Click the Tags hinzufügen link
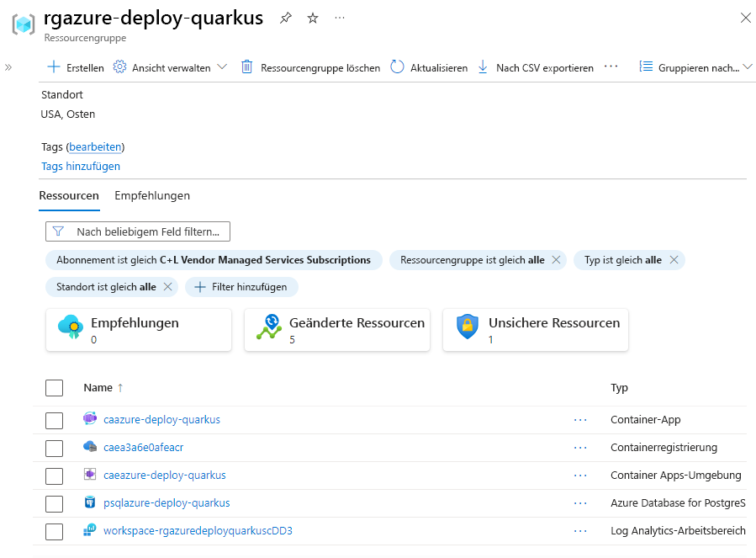Viewport: 756px width, 558px height. point(81,166)
